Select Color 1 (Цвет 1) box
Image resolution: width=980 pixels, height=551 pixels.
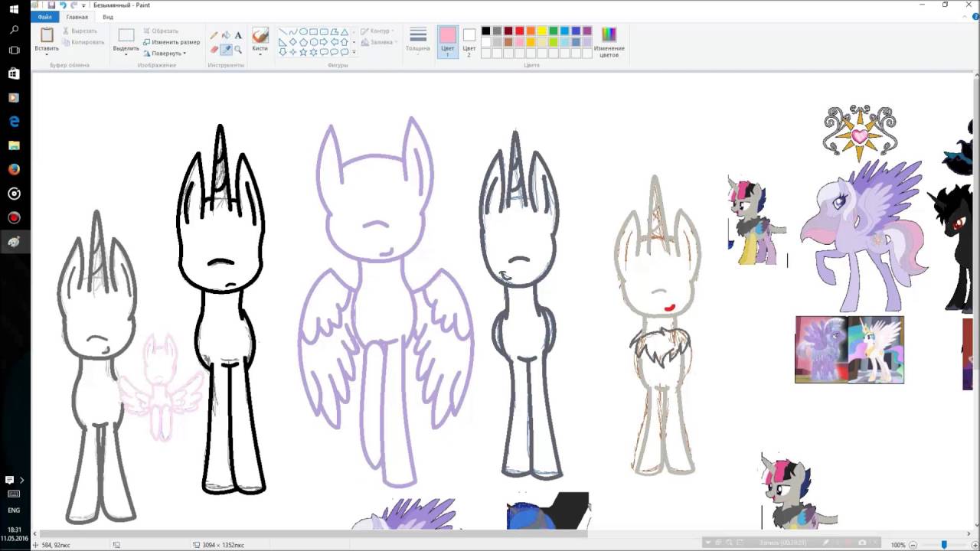447,42
